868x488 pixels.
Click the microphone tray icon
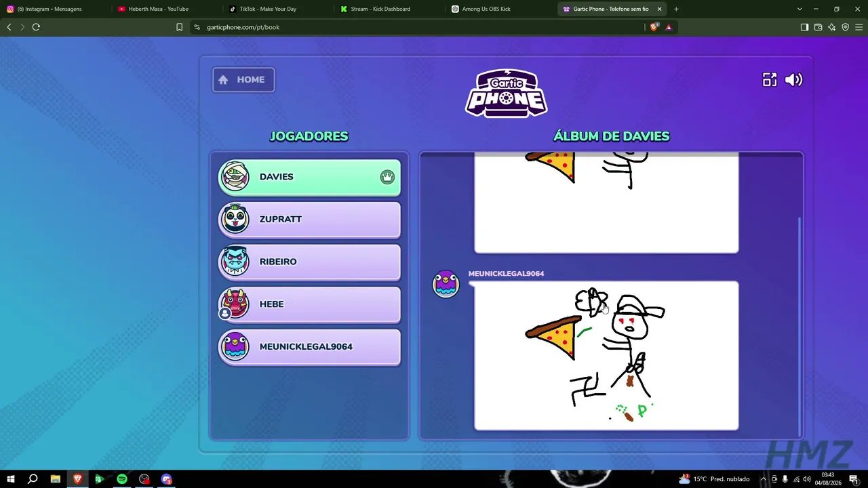pos(785,479)
